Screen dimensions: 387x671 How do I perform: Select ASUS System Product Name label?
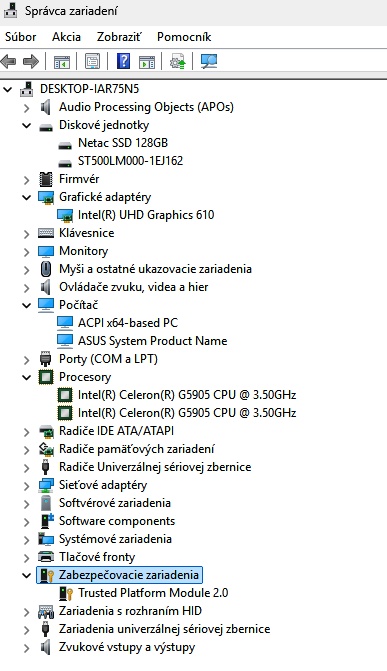tap(152, 341)
